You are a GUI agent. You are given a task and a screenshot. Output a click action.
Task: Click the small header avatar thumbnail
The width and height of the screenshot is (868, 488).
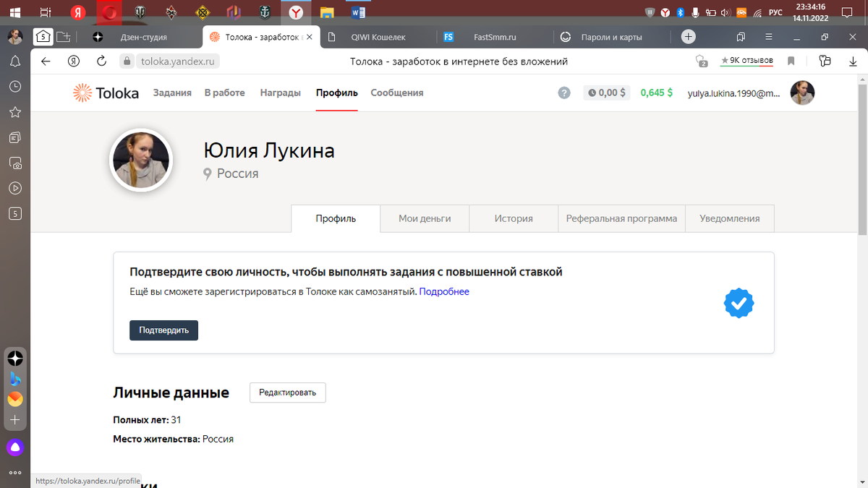click(x=803, y=93)
